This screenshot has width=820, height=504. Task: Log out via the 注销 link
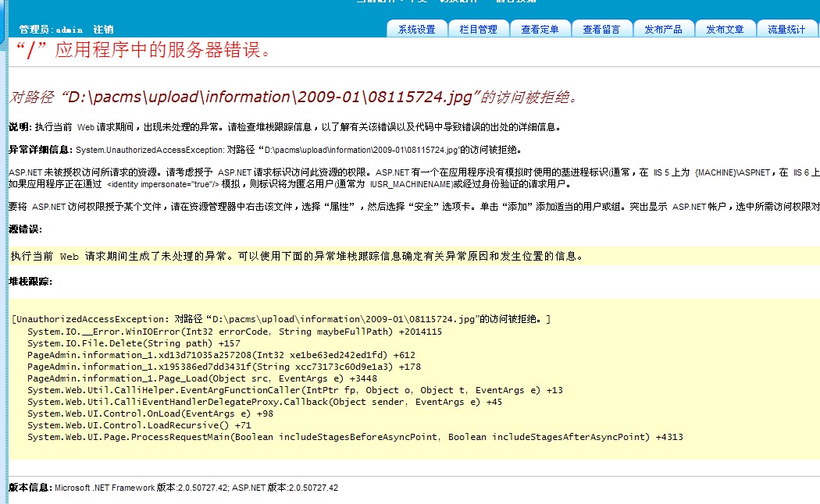point(103,30)
